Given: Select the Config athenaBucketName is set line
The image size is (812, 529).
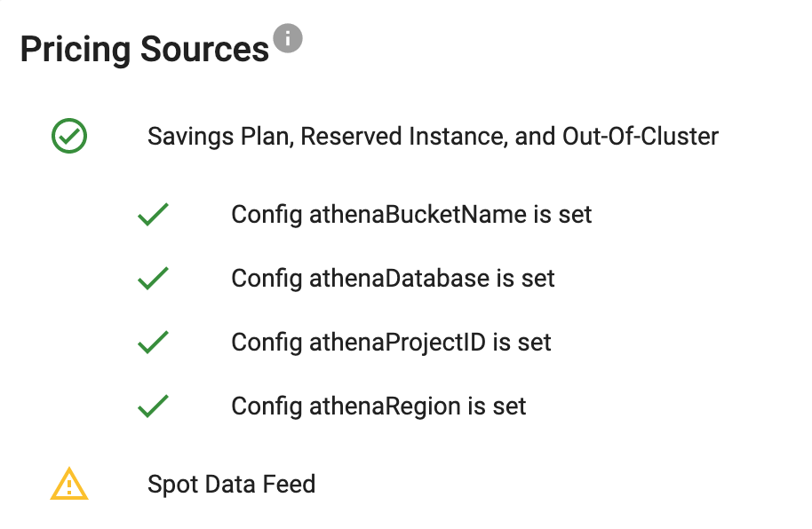Looking at the screenshot, I should (x=411, y=215).
